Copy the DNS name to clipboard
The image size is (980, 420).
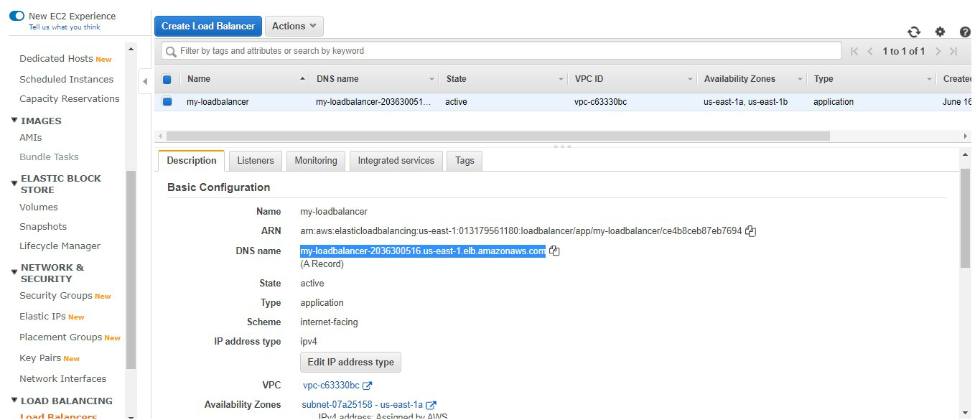point(554,251)
